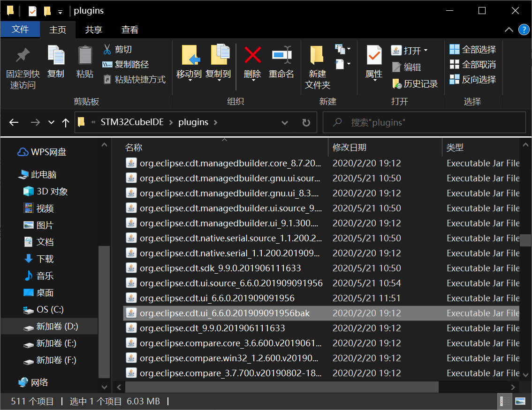Click the Paste clipboard icon
The image size is (532, 410).
pyautogui.click(x=85, y=55)
